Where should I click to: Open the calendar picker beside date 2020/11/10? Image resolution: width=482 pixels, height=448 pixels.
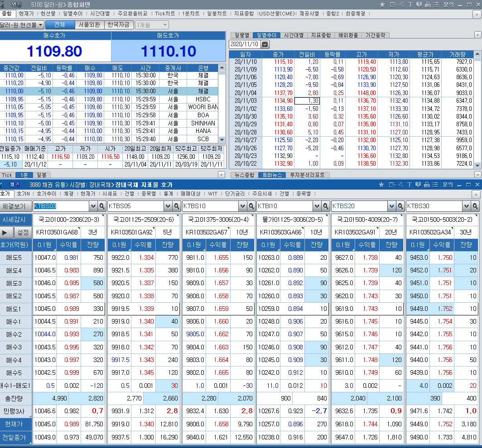tap(265, 44)
